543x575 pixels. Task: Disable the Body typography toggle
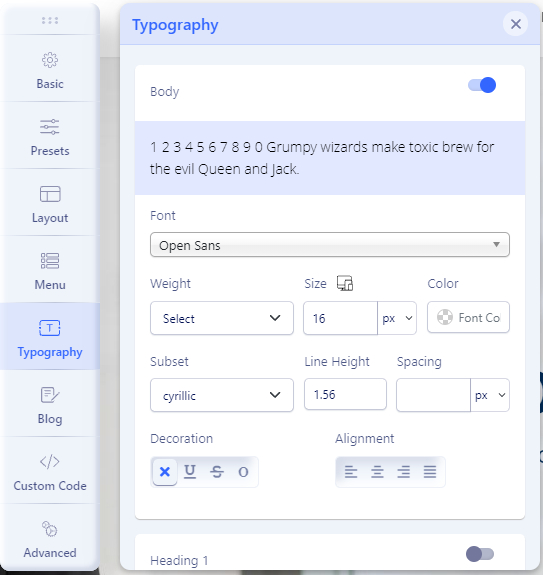click(x=482, y=85)
